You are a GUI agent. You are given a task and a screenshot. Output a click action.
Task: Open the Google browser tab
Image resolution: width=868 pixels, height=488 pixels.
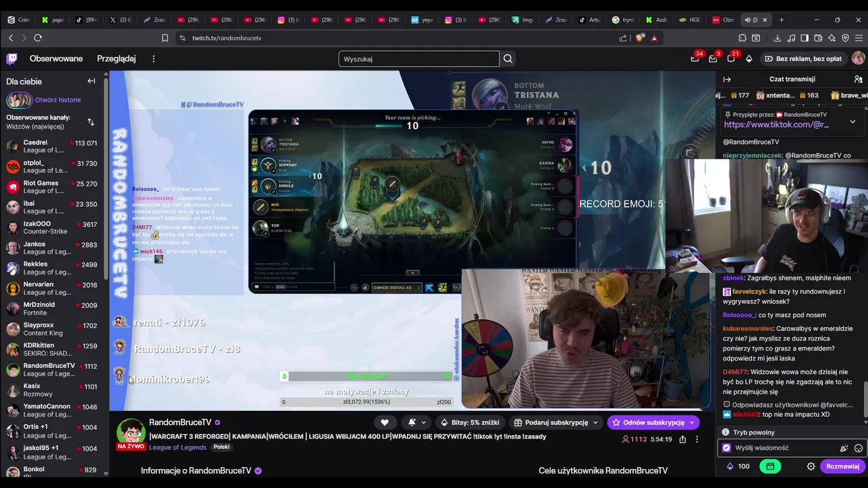pos(625,20)
